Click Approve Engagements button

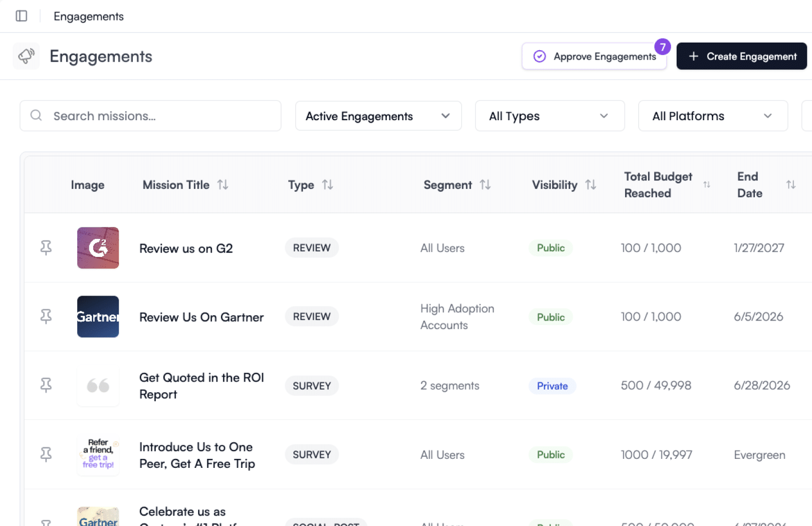tap(594, 56)
